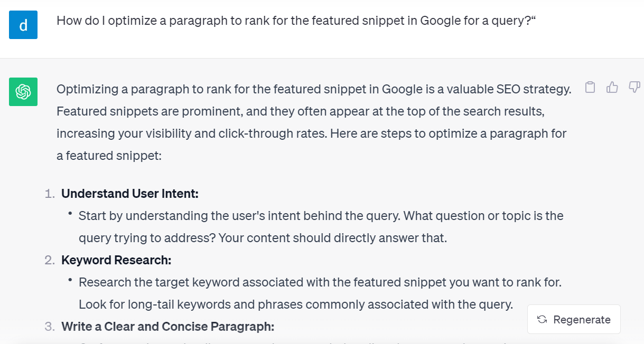Click the opening paragraph of the response
This screenshot has height=344, width=644.
click(x=312, y=122)
